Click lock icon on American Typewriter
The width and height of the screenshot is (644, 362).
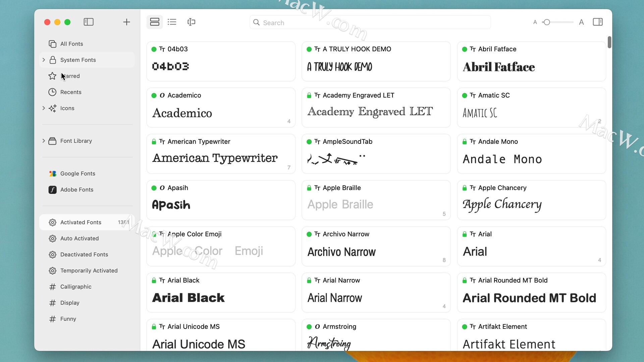point(154,142)
